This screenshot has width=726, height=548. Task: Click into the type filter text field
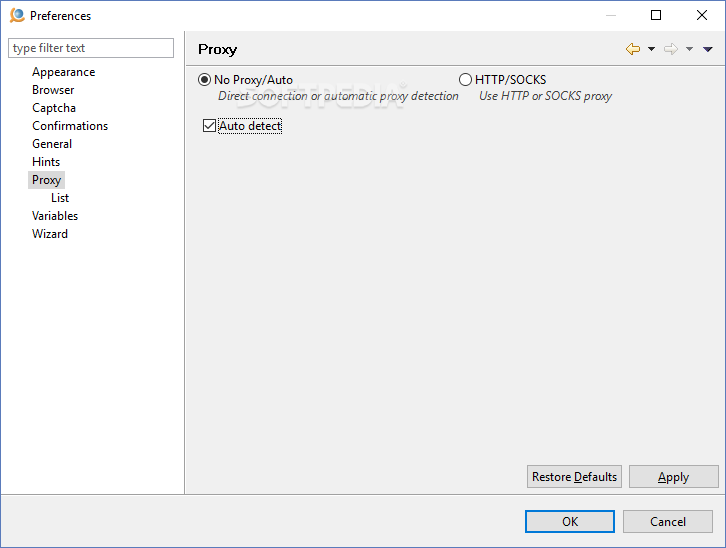point(91,48)
